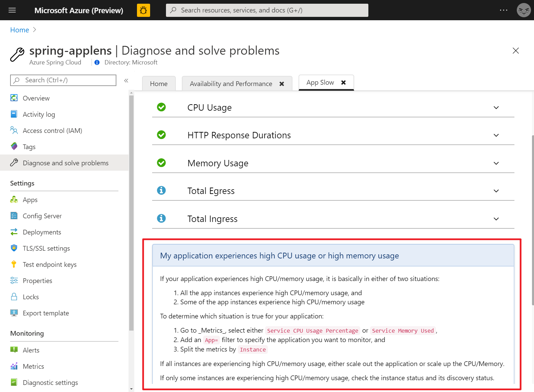Click the high CPU usage panel heading
Viewport: 534px width, 392px height.
click(x=279, y=256)
